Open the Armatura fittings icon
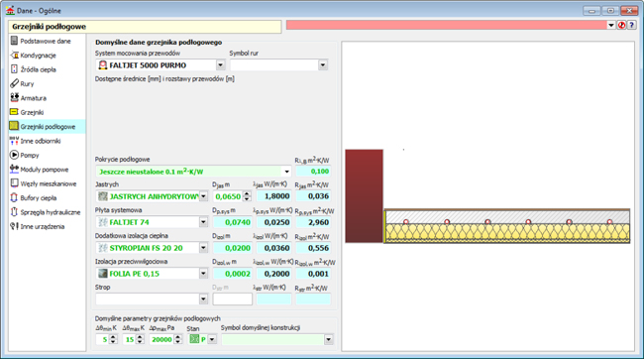 coord(15,97)
